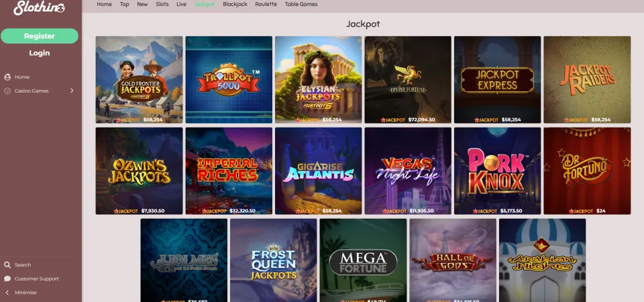Open Ozwin's Jackpots game
644x302 pixels.
[140, 171]
